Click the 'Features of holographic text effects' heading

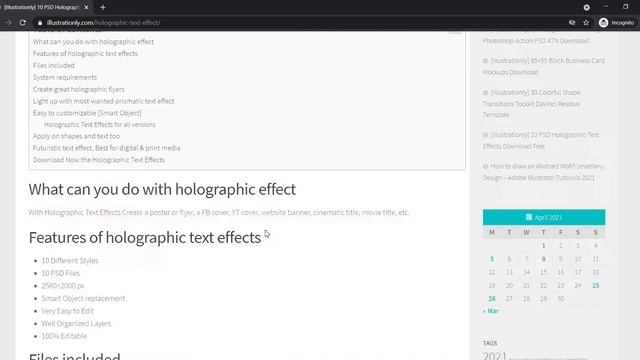(144, 238)
